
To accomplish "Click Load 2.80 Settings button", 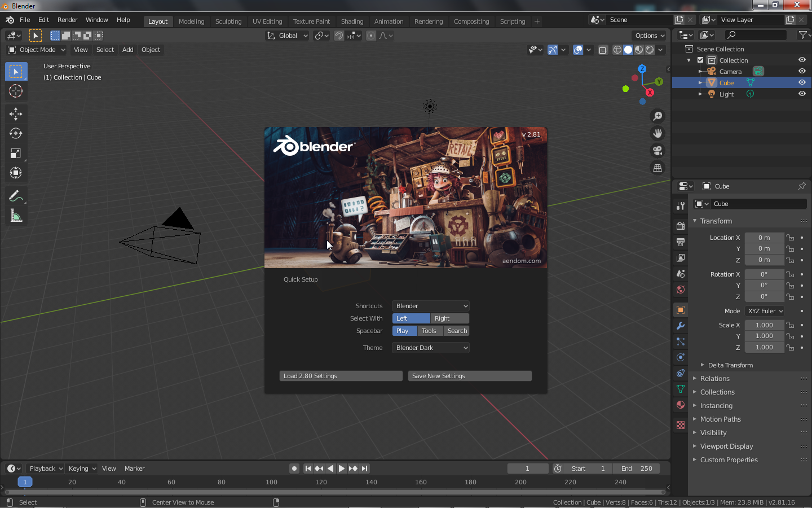I will pyautogui.click(x=341, y=376).
